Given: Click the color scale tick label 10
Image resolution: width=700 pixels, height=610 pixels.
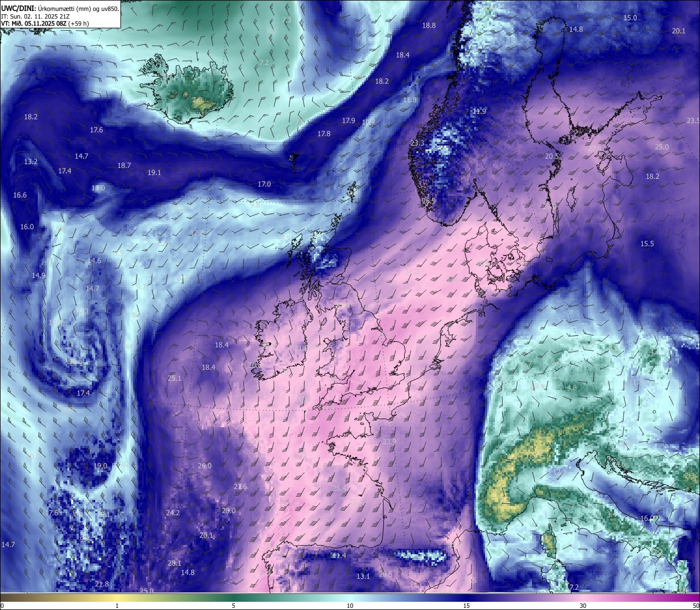Looking at the screenshot, I should point(350,606).
